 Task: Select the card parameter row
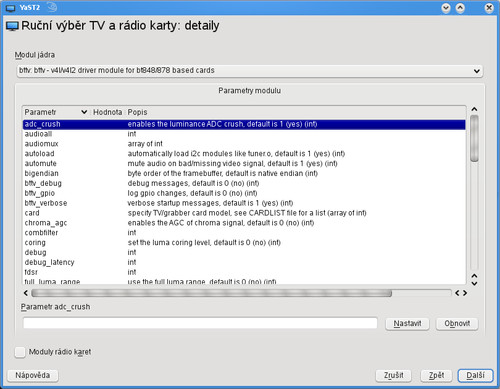244,213
